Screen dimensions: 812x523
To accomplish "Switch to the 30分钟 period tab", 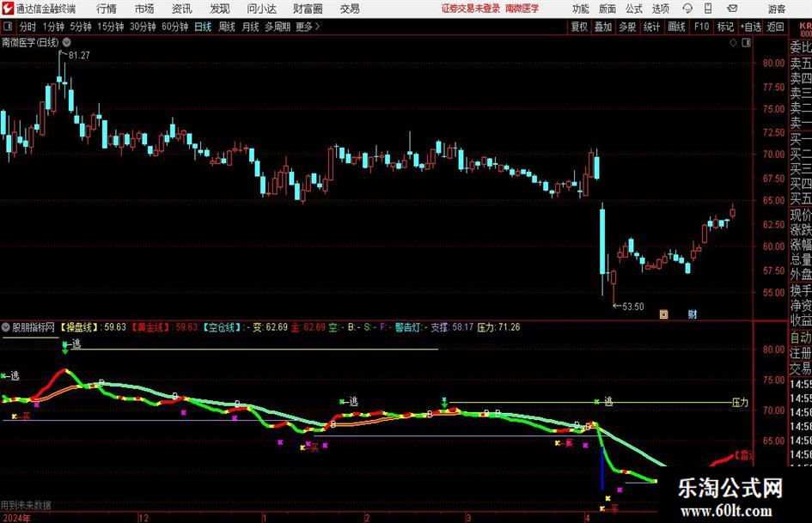I will tap(143, 27).
